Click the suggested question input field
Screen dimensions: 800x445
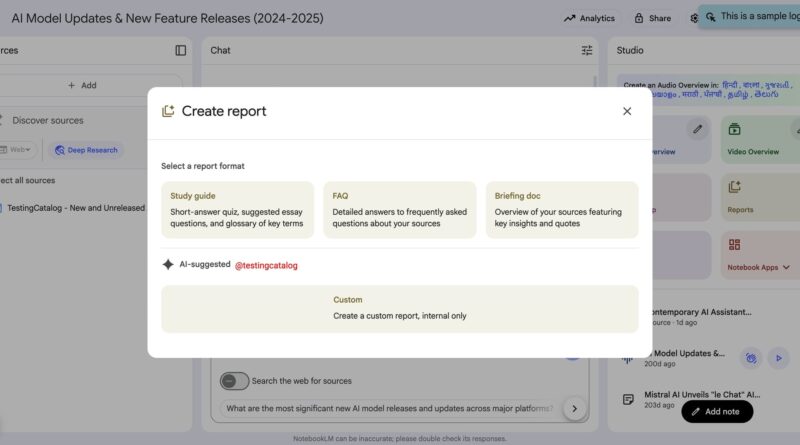[390, 408]
